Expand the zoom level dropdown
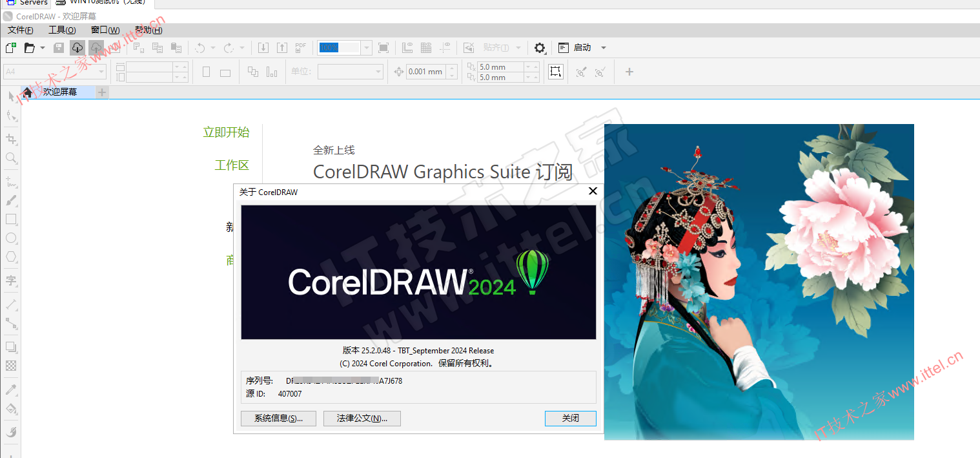980x458 pixels. (367, 48)
